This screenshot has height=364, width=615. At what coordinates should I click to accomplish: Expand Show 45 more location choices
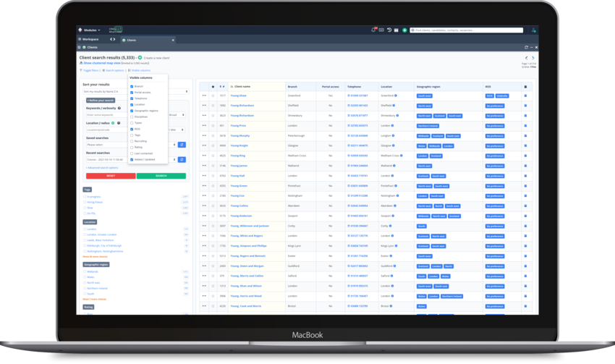pyautogui.click(x=95, y=256)
